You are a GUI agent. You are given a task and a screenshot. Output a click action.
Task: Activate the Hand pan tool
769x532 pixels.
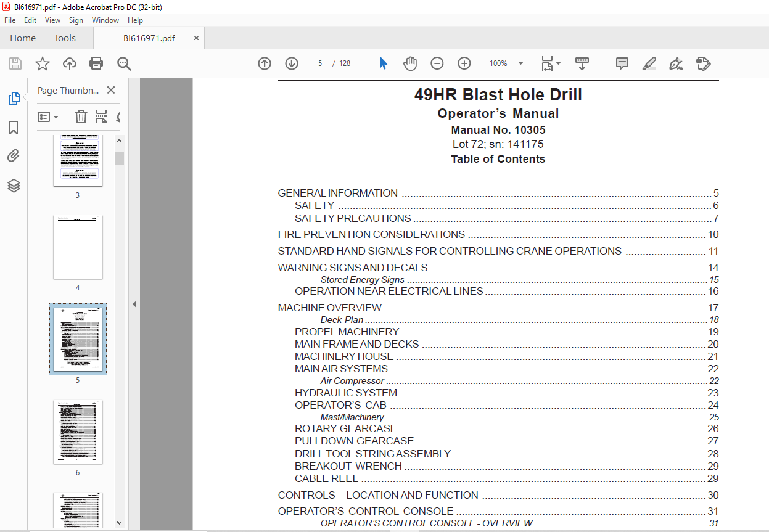410,63
